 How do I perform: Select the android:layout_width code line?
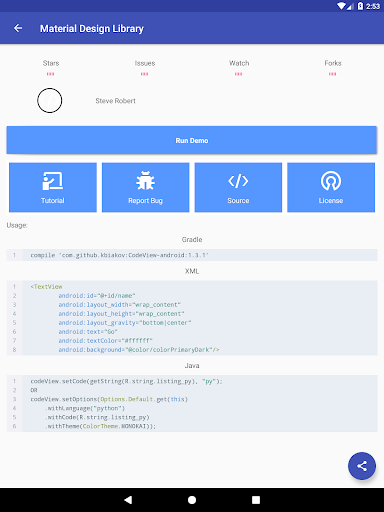[x=119, y=305]
